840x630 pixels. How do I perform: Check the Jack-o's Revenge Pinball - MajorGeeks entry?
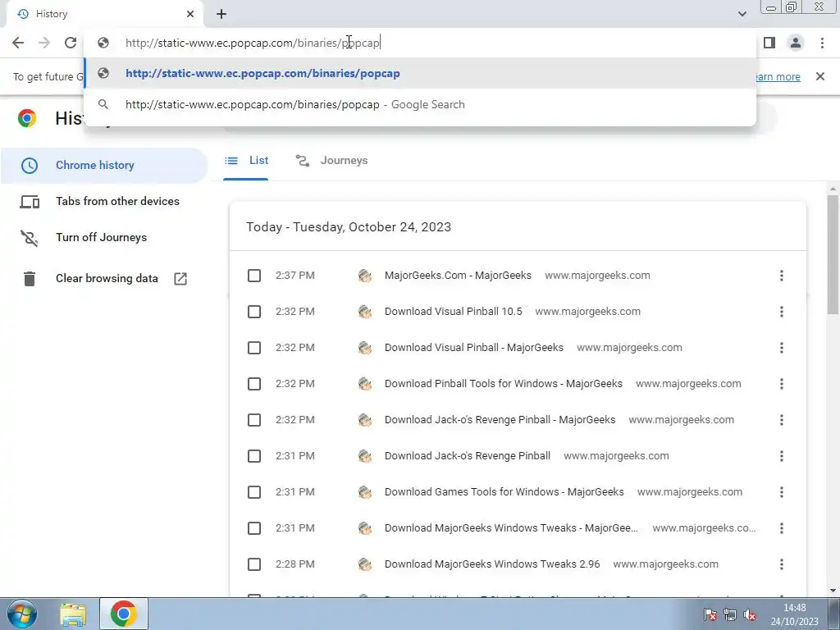[254, 420]
